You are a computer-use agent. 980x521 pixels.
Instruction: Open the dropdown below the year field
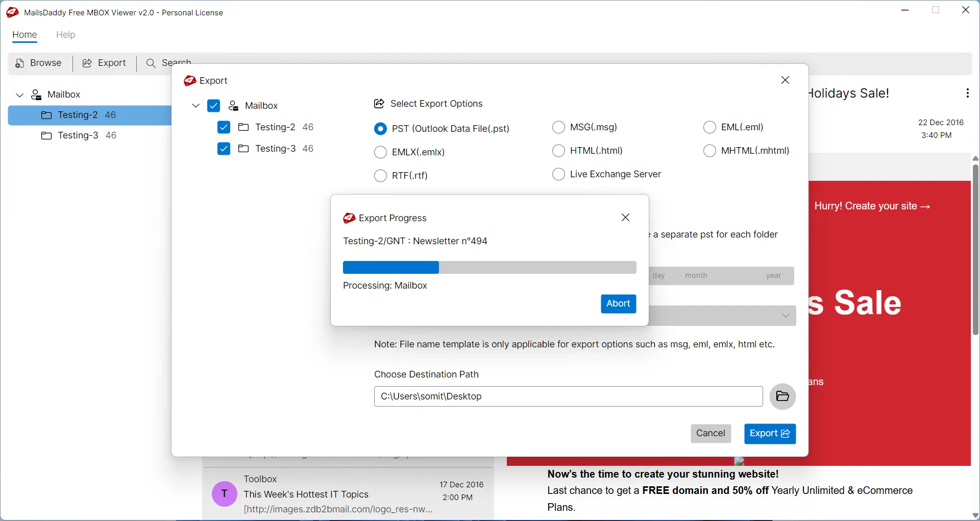pyautogui.click(x=786, y=315)
